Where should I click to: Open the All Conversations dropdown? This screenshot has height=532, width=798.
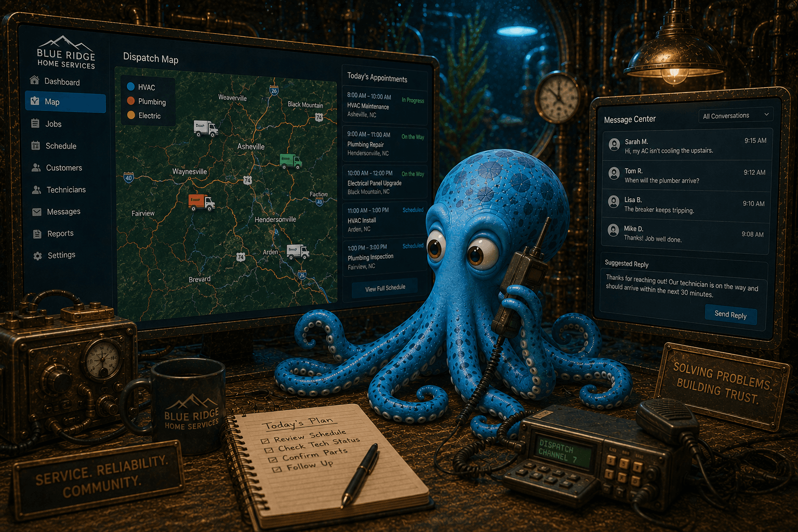tap(736, 115)
